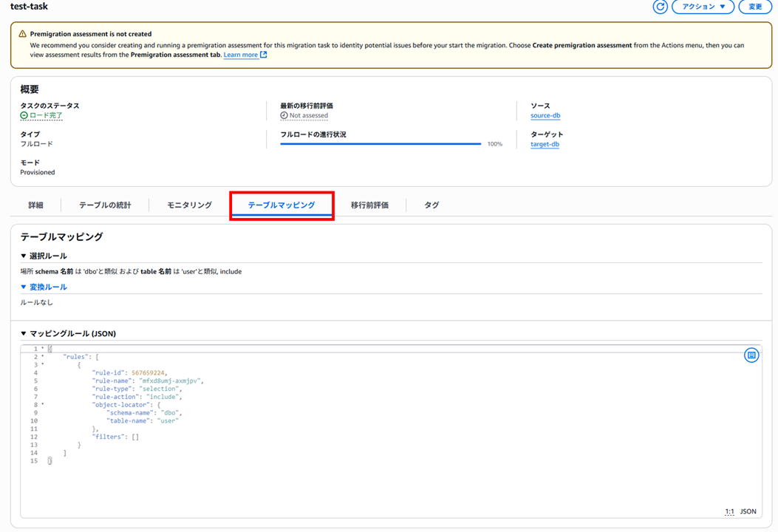This screenshot has width=778, height=532.
Task: Click the JSON editor expand icon button
Action: coord(751,355)
